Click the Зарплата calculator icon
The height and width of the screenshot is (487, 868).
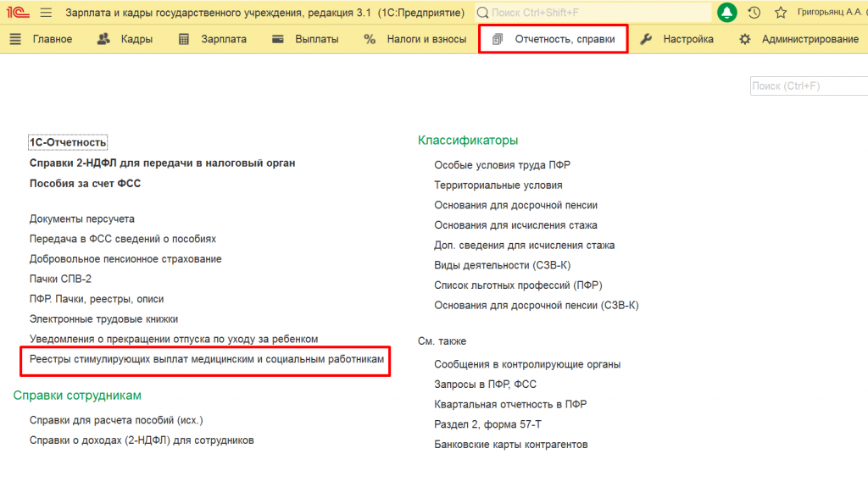click(184, 39)
